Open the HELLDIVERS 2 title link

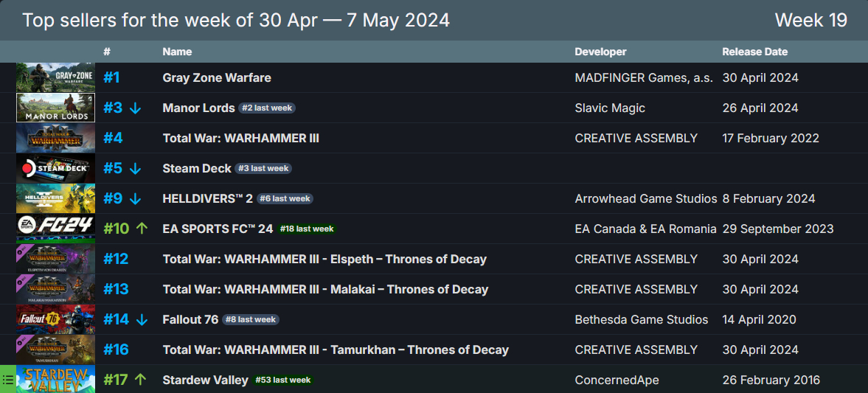(x=207, y=198)
